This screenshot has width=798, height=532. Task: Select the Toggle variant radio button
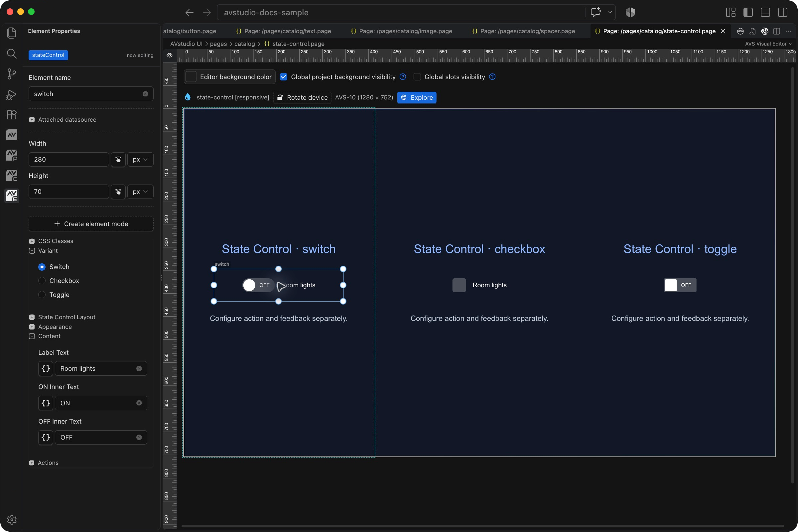pyautogui.click(x=42, y=295)
